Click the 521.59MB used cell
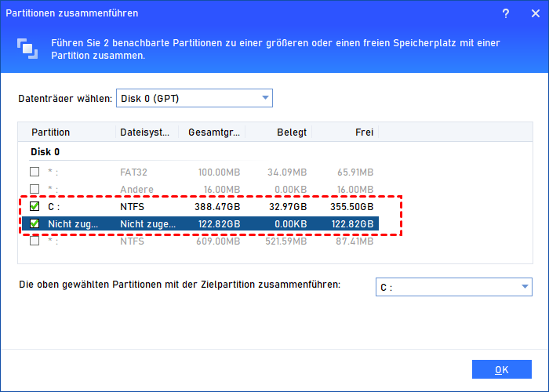The image size is (549, 392). click(x=285, y=241)
